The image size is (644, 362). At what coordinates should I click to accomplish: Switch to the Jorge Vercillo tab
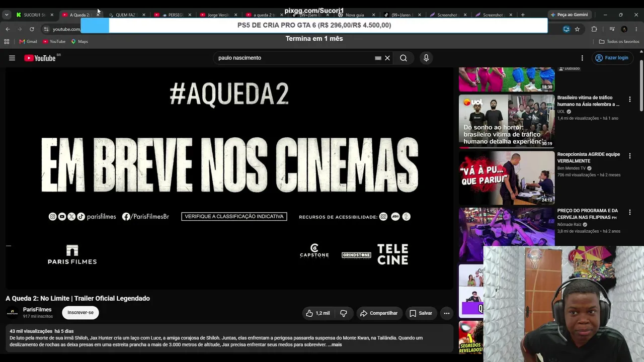[x=219, y=15]
